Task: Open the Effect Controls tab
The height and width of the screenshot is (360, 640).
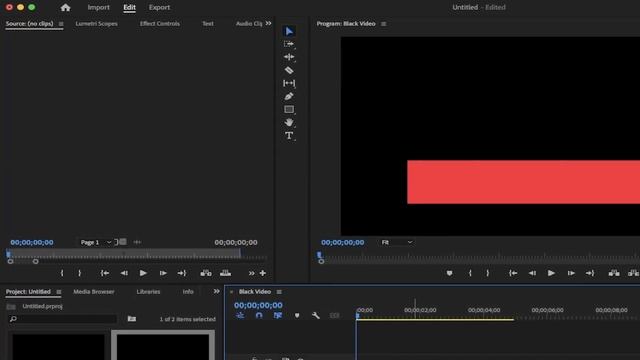Action: pyautogui.click(x=160, y=24)
